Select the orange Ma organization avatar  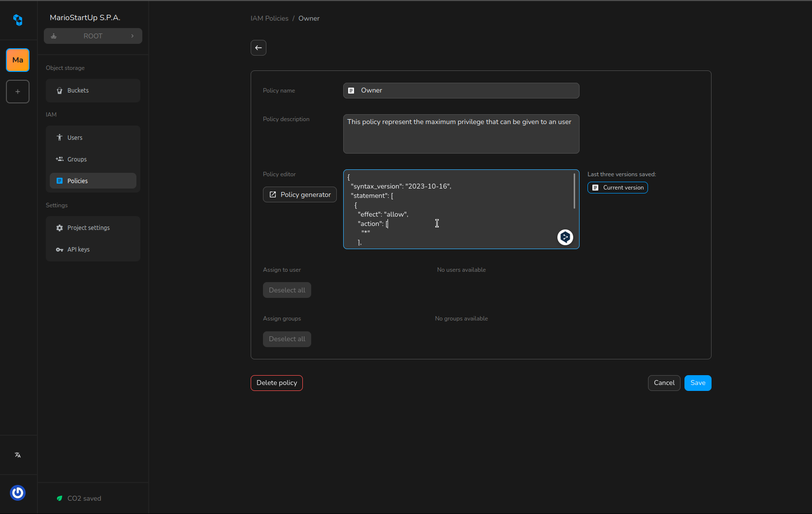[x=18, y=60]
